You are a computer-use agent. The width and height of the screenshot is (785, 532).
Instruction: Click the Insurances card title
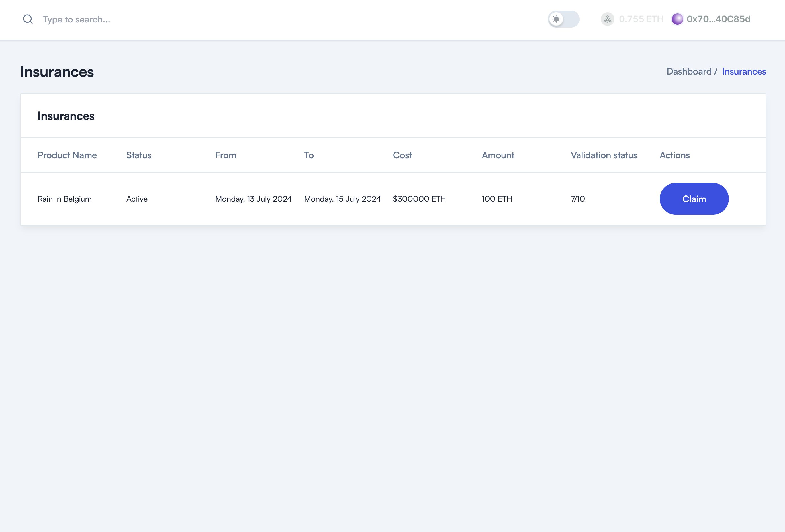[x=66, y=116]
